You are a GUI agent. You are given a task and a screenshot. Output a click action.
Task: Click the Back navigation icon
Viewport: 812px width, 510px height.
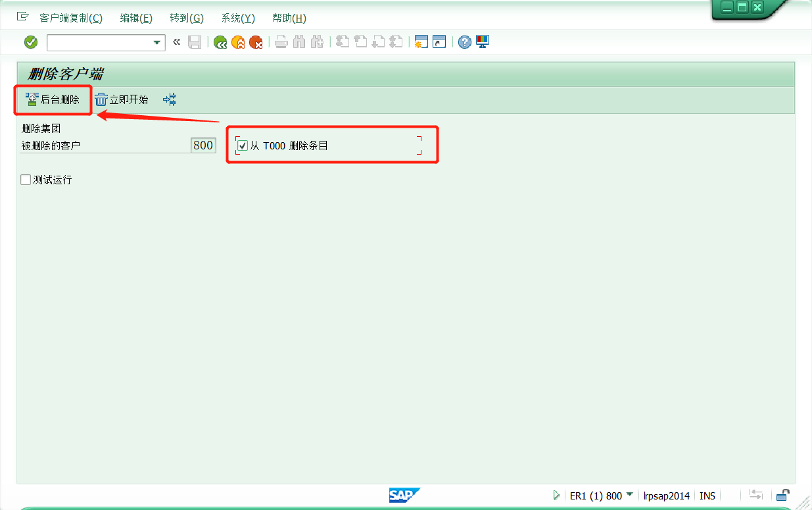pos(220,41)
